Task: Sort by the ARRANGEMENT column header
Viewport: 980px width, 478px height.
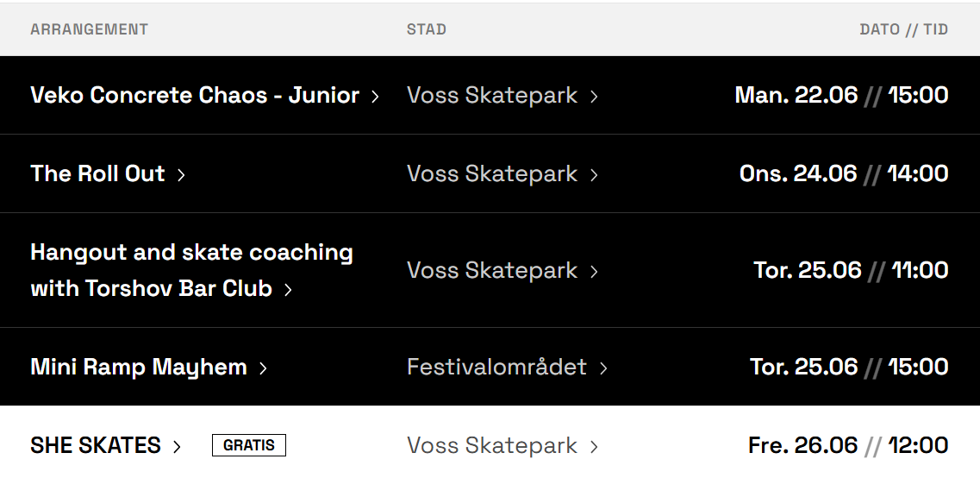Action: [89, 29]
